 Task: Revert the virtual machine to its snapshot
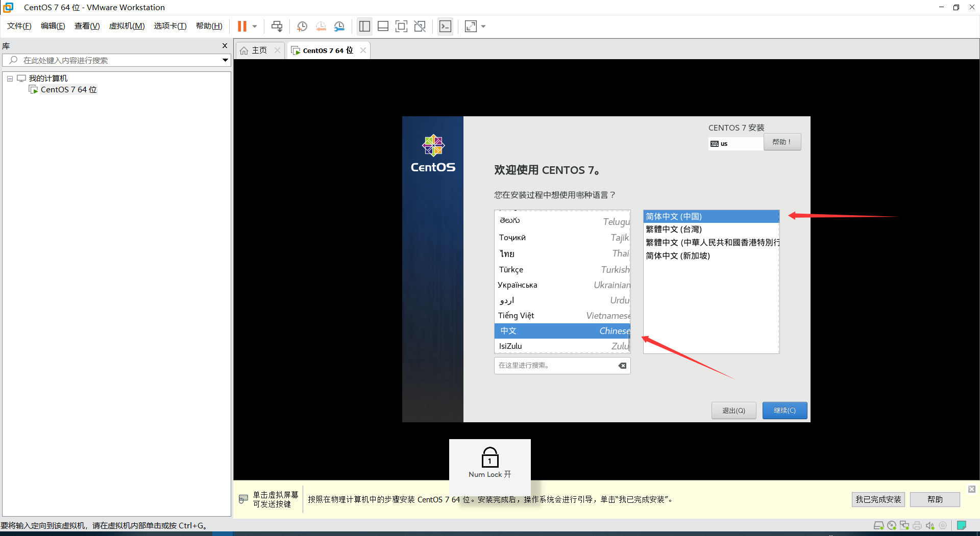[321, 26]
